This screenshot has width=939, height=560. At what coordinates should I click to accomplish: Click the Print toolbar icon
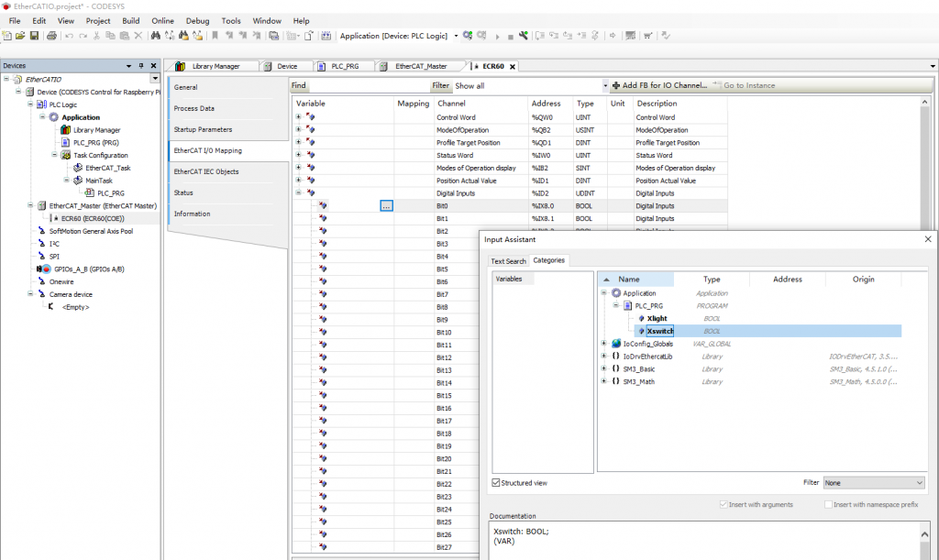[x=51, y=36]
